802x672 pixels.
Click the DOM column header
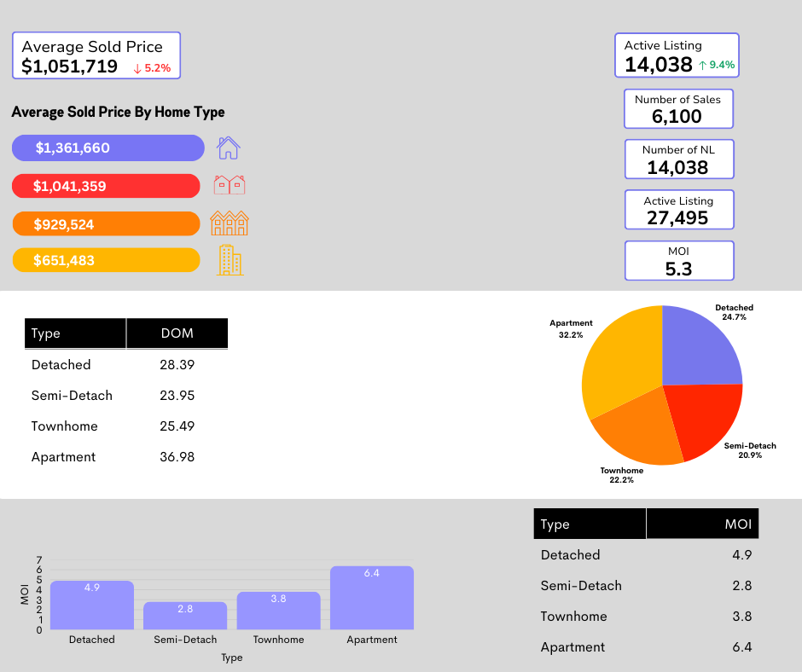(177, 333)
